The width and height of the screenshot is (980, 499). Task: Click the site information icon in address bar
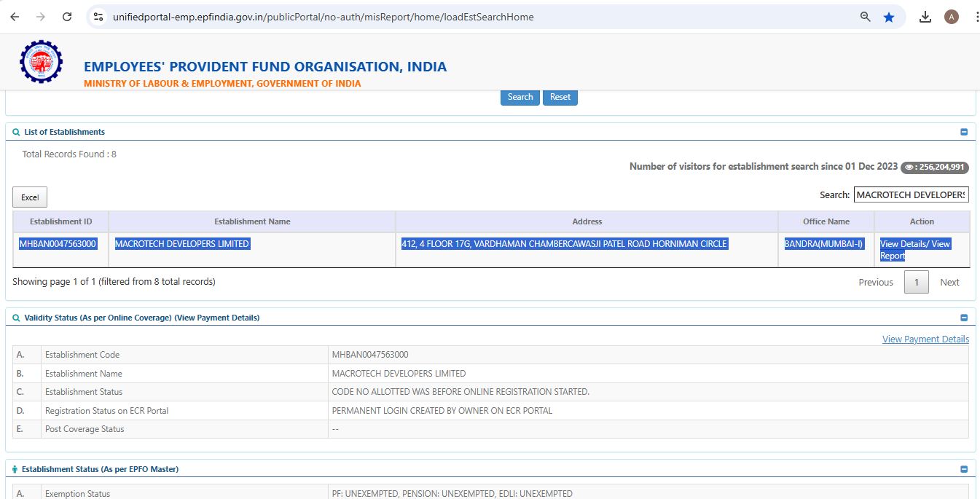[x=99, y=17]
